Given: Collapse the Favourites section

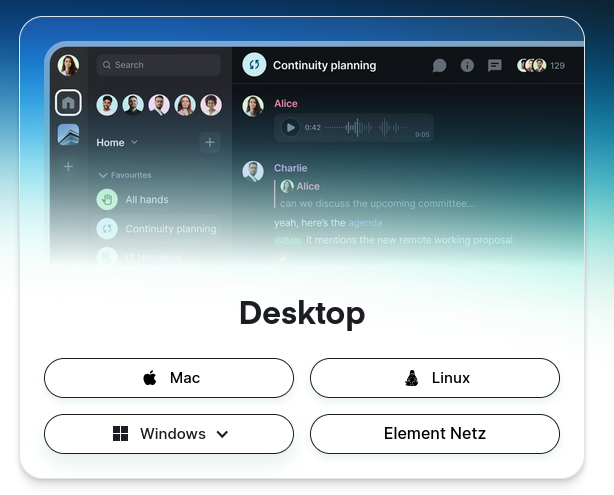Looking at the screenshot, I should click(125, 175).
